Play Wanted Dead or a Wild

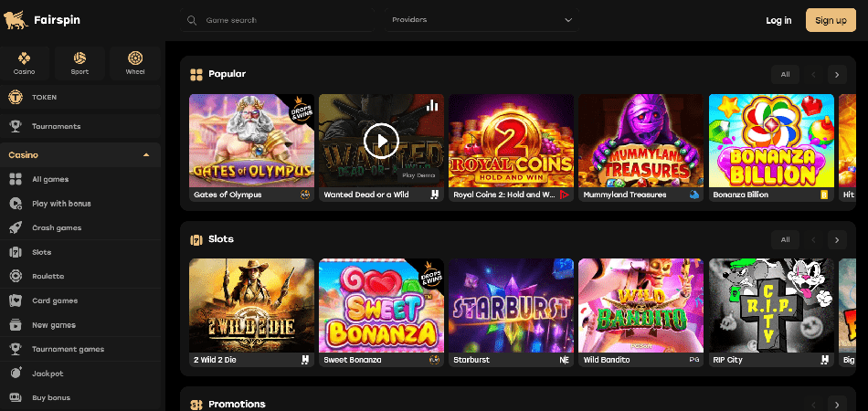[x=381, y=141]
